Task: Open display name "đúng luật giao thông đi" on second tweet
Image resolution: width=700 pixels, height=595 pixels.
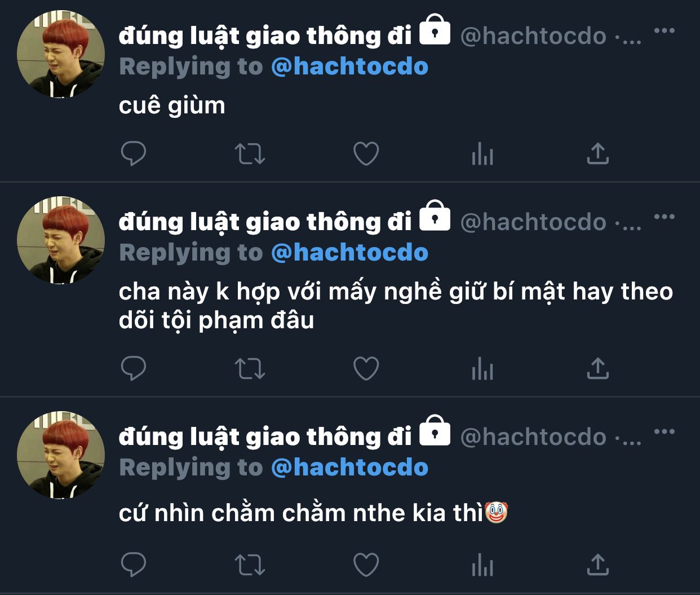Action: click(265, 222)
